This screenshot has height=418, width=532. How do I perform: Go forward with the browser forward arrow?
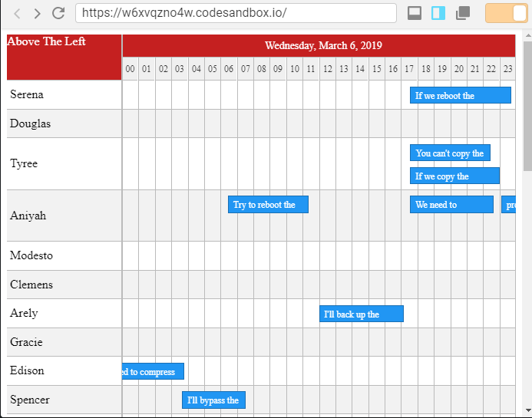point(38,14)
